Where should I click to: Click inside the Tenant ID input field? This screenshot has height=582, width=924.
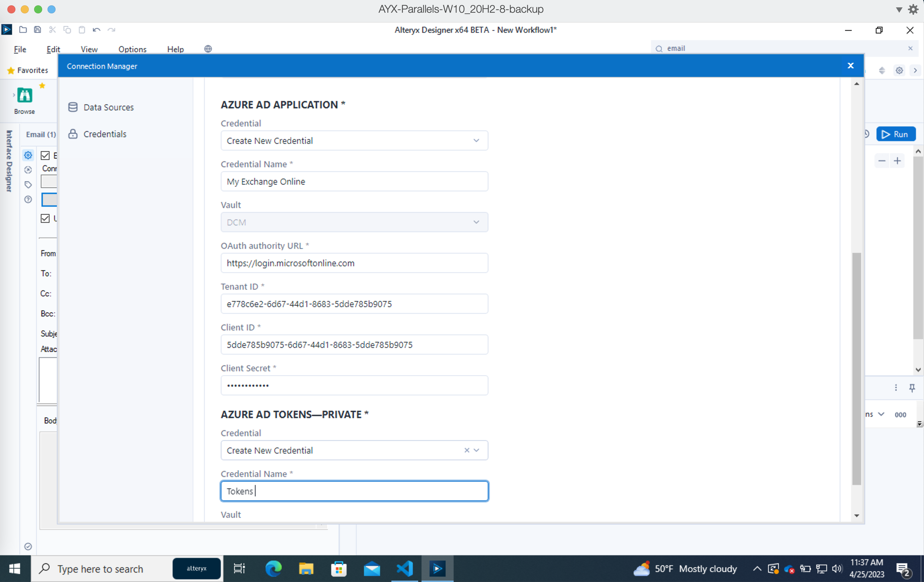point(354,303)
